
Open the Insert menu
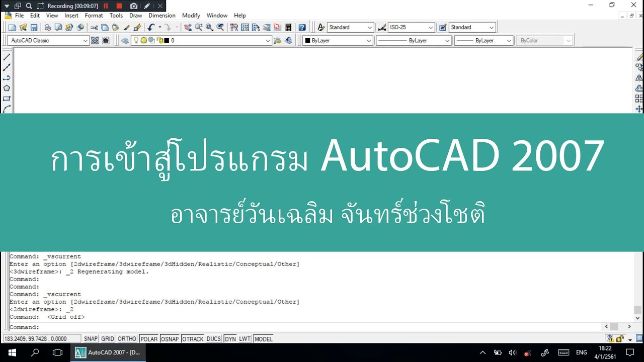tap(71, 16)
